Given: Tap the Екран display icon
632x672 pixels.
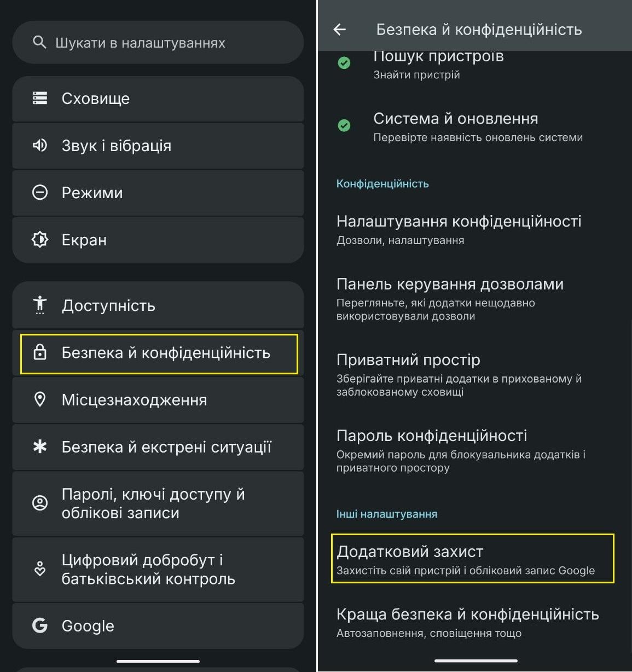Looking at the screenshot, I should 39,240.
